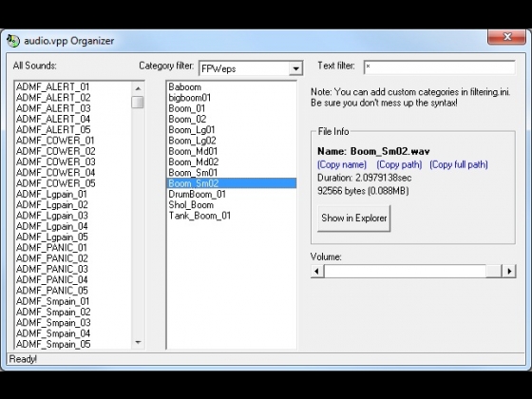The height and width of the screenshot is (399, 532).
Task: Click the Show in Explorer button
Action: 353,218
